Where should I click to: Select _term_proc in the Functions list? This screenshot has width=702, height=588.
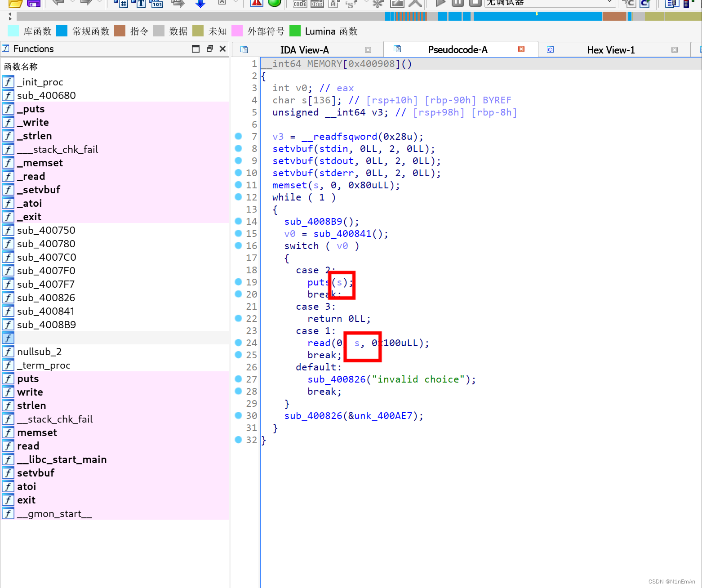coord(115,365)
